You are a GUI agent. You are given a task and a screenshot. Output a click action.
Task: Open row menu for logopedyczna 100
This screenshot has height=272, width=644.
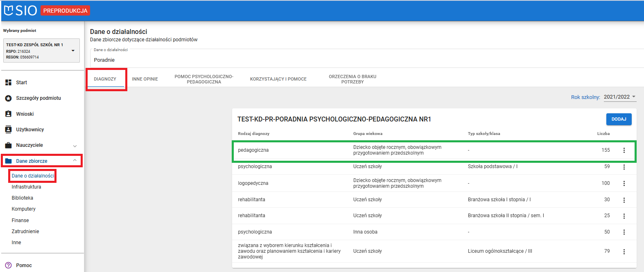coord(624,184)
